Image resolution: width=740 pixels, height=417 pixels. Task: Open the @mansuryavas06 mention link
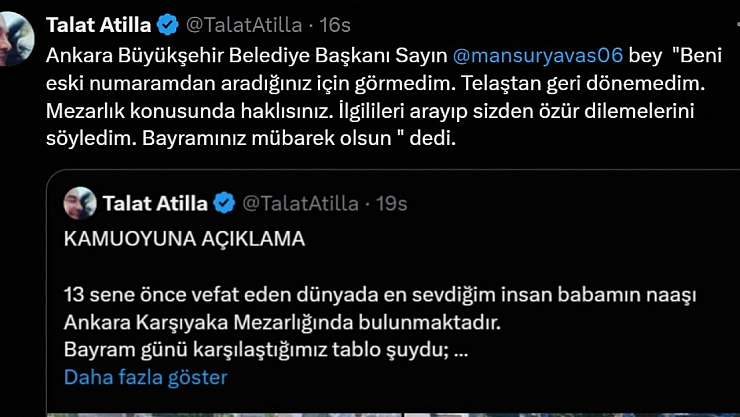pyautogui.click(x=540, y=57)
